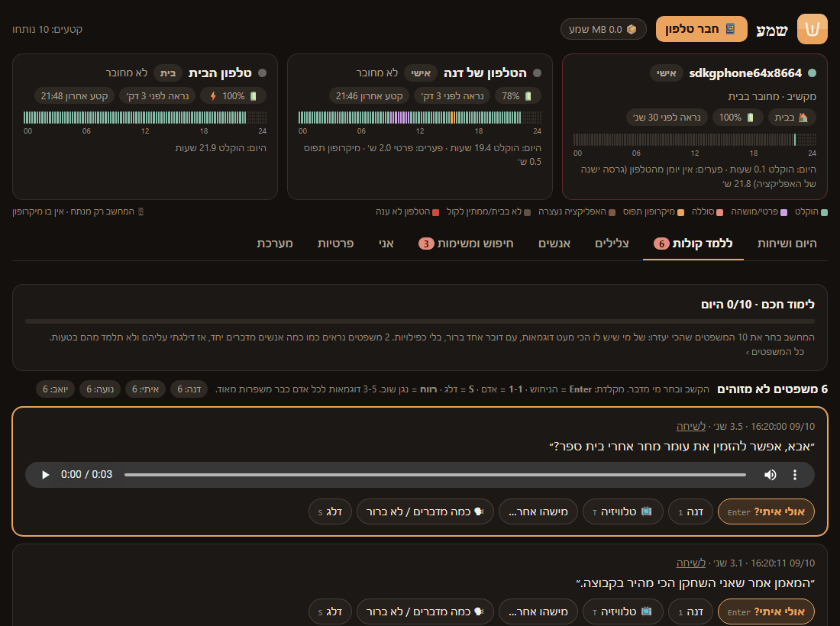Click the יואב: 6 counter chip
840x626 pixels.
click(x=55, y=389)
